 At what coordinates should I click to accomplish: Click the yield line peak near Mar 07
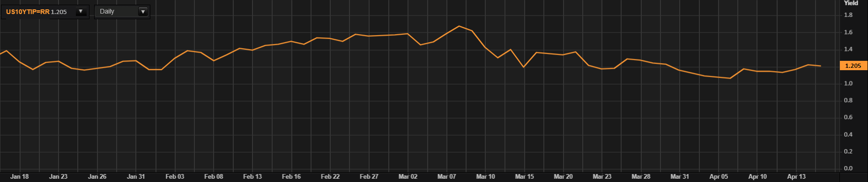click(459, 26)
